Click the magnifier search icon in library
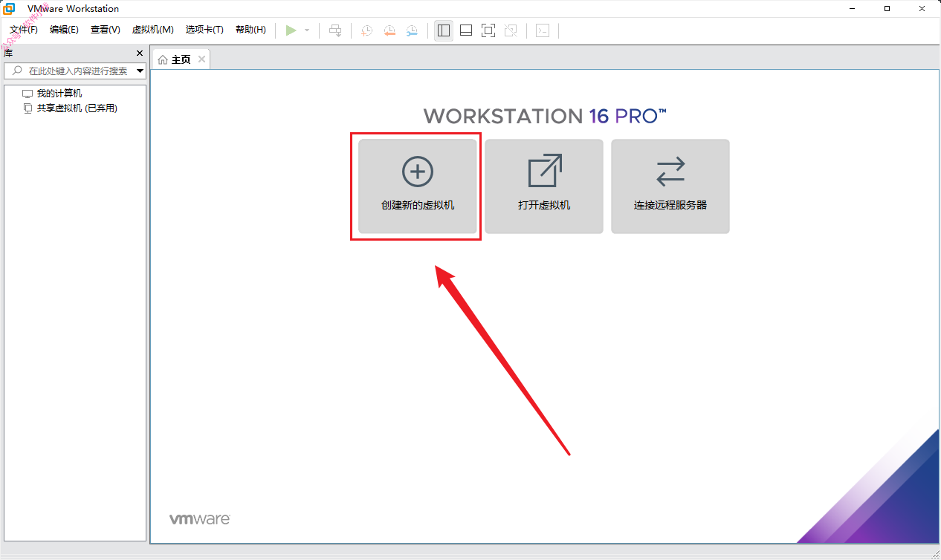Image resolution: width=941 pixels, height=560 pixels. tap(16, 71)
